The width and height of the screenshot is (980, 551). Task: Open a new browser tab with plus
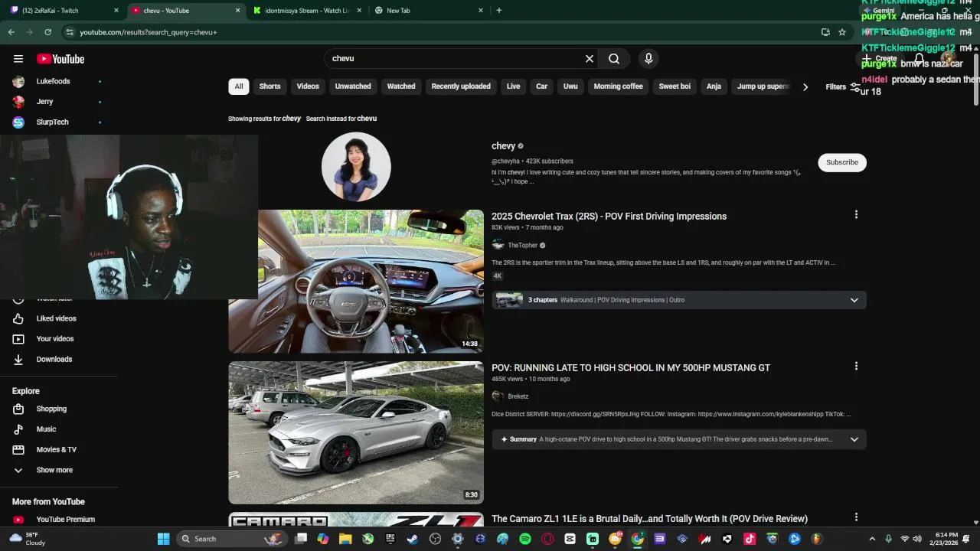pos(499,11)
